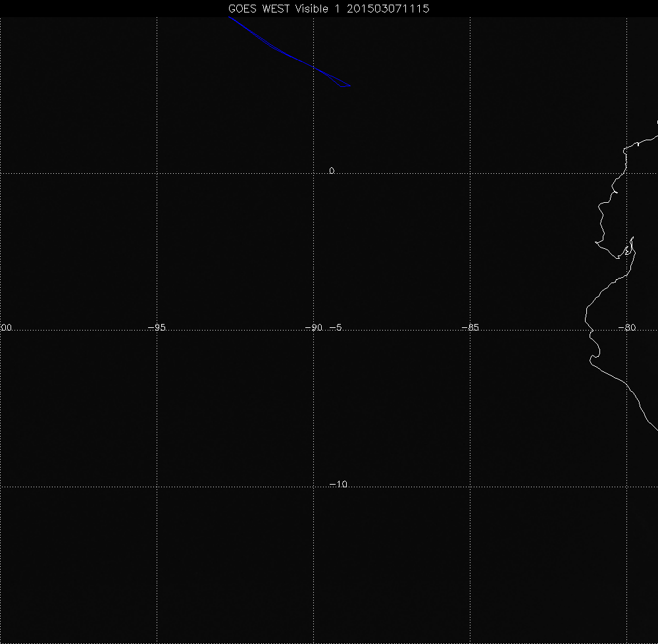Click the -80 longitude label
Image resolution: width=658 pixels, height=644 pixels.
click(x=626, y=327)
